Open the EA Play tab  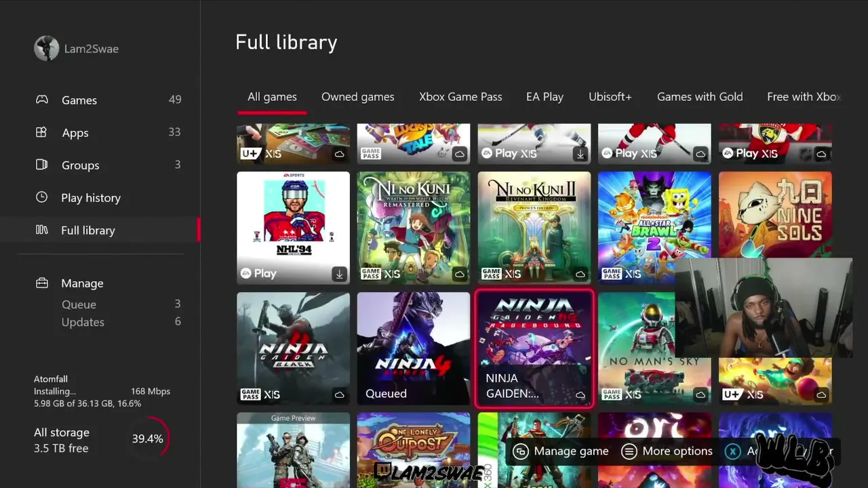(545, 97)
